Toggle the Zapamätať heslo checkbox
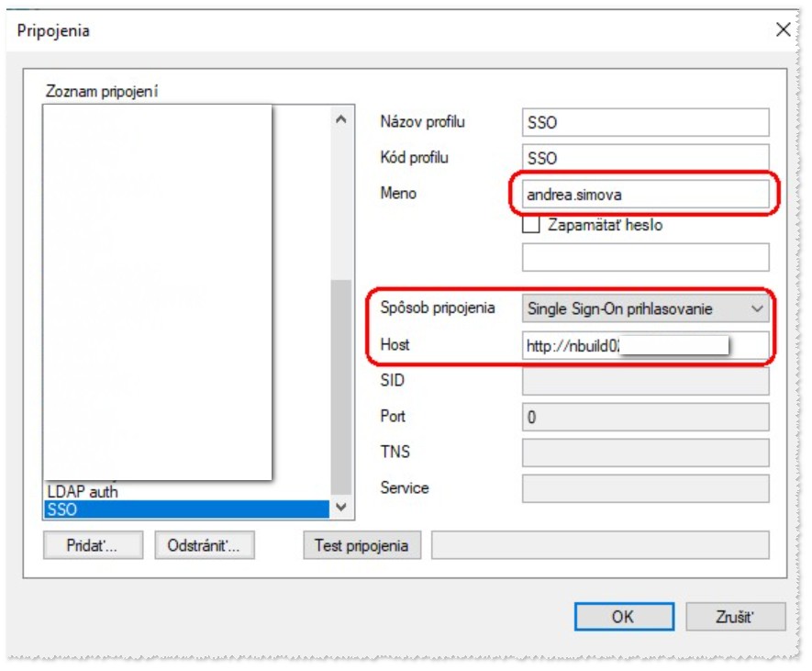Screen dimensions: 812x671 pyautogui.click(x=530, y=224)
